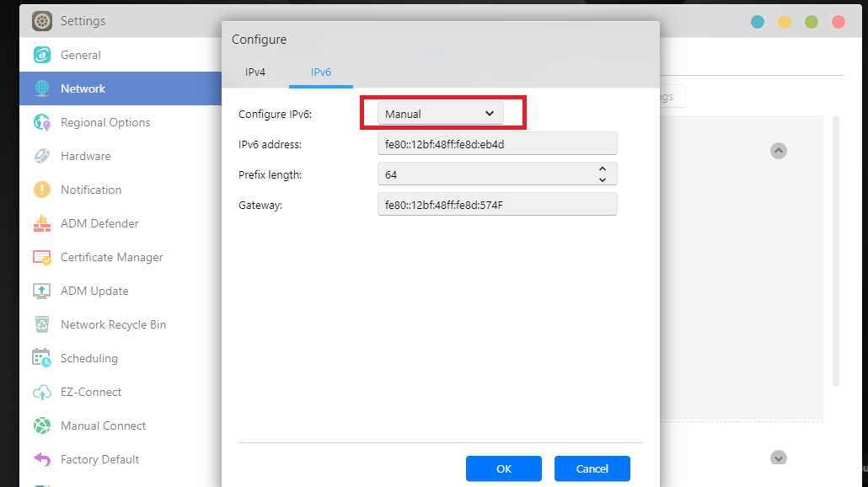The height and width of the screenshot is (487, 868).
Task: Click the ADM Update icon
Action: click(40, 291)
